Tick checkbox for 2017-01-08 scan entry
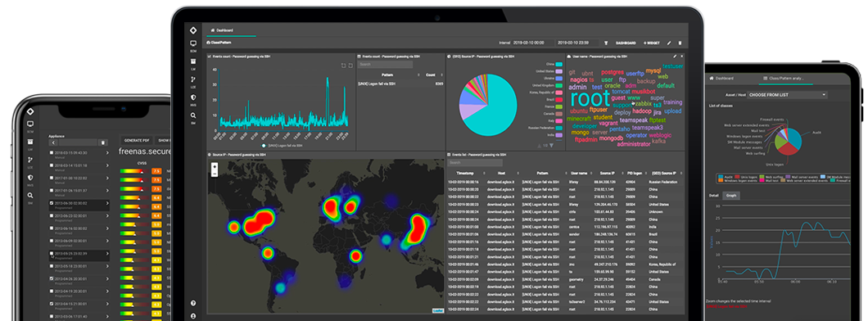Image resolution: width=868 pixels, height=321 pixels. click(x=52, y=178)
